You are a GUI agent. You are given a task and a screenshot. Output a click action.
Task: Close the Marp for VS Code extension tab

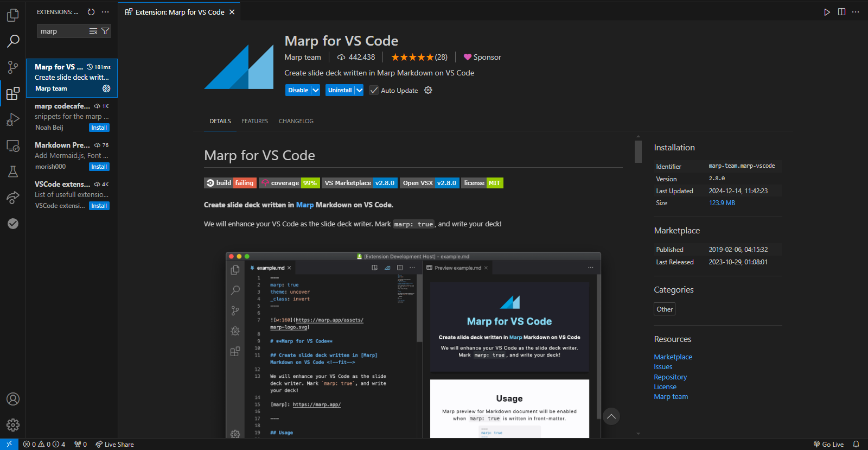click(232, 12)
